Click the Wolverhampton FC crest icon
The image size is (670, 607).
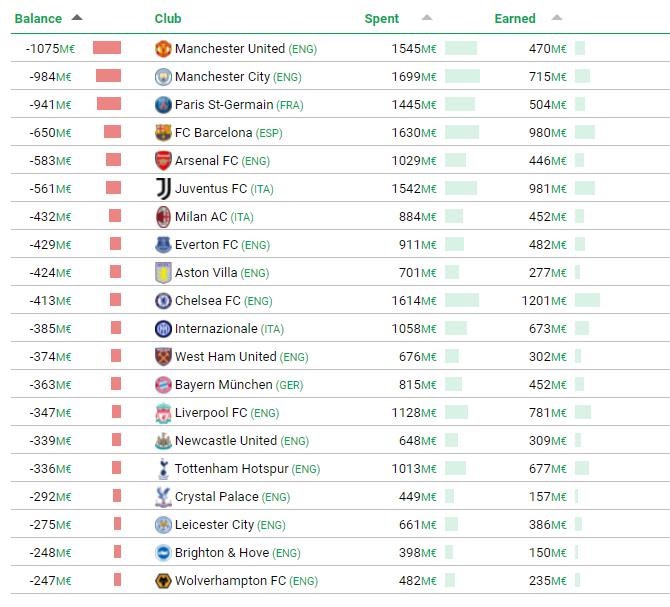coord(164,581)
